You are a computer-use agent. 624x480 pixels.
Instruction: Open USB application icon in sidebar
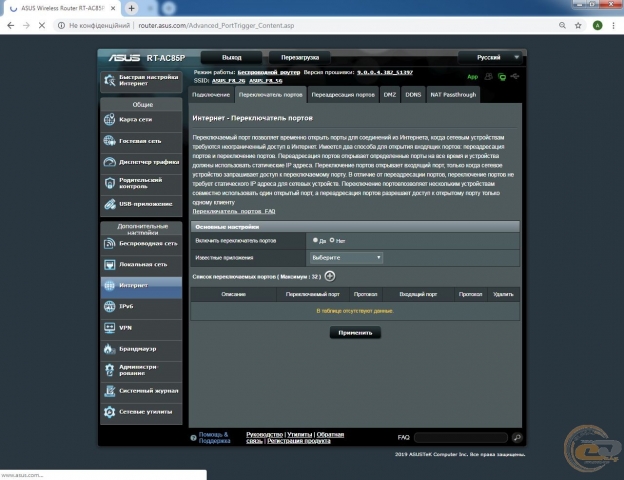pos(109,204)
